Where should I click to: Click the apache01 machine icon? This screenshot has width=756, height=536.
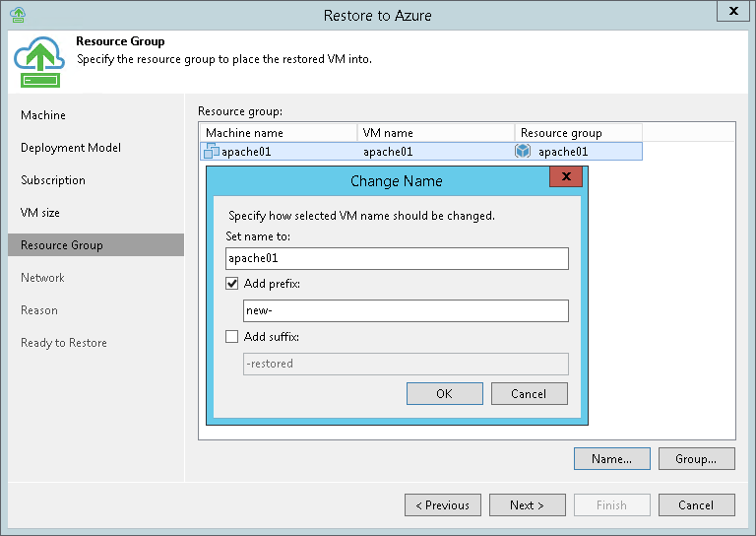(211, 152)
